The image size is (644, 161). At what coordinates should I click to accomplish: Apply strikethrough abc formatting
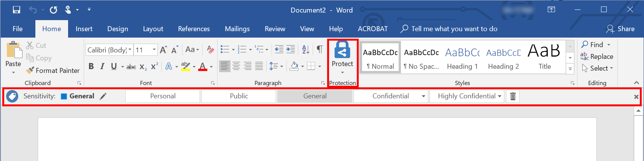point(131,67)
